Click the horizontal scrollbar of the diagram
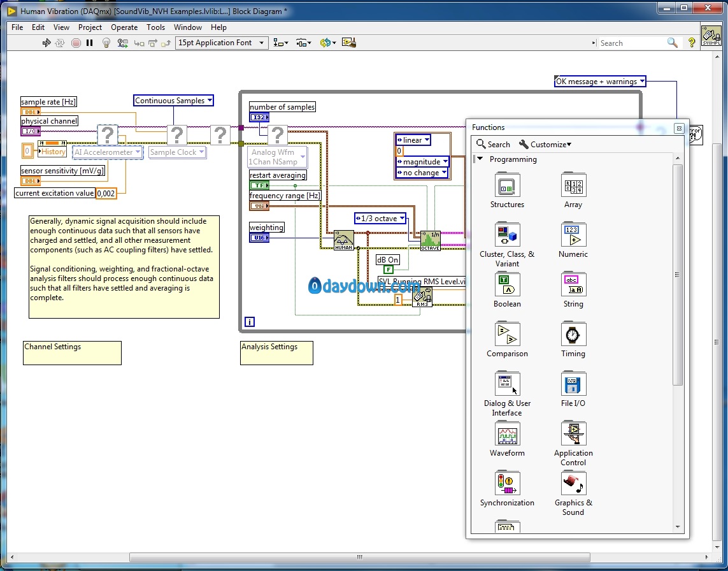The width and height of the screenshot is (728, 571). tap(359, 557)
